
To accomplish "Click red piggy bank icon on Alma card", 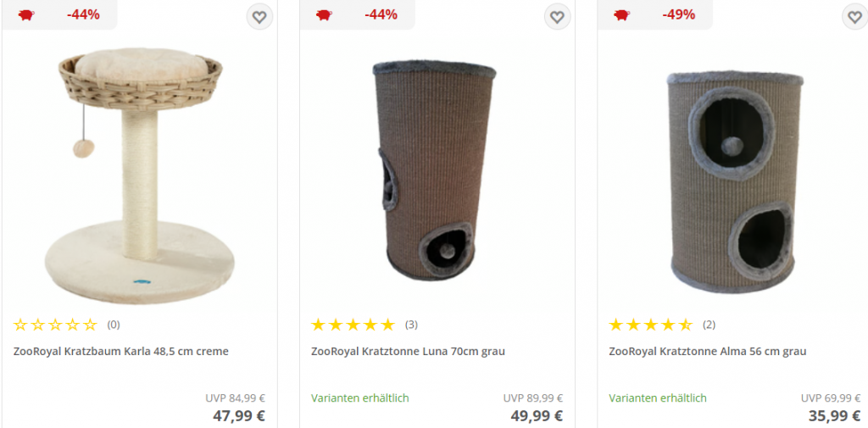I will [x=621, y=15].
